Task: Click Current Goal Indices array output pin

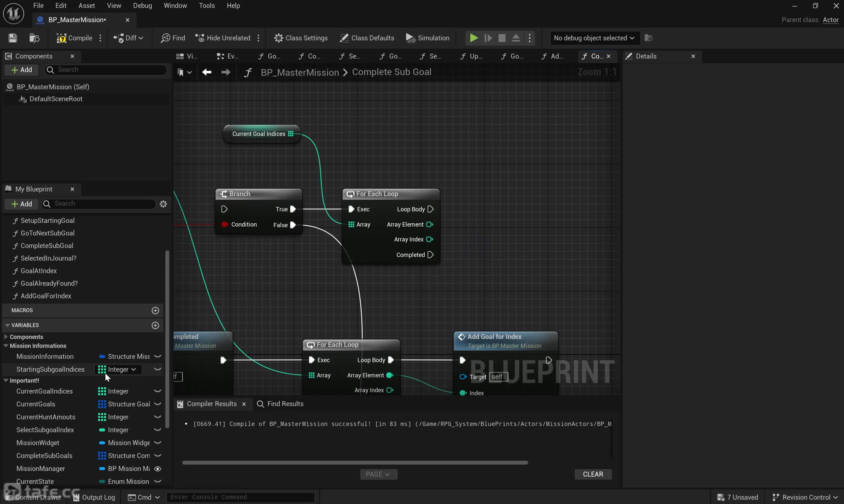Action: 291,134
